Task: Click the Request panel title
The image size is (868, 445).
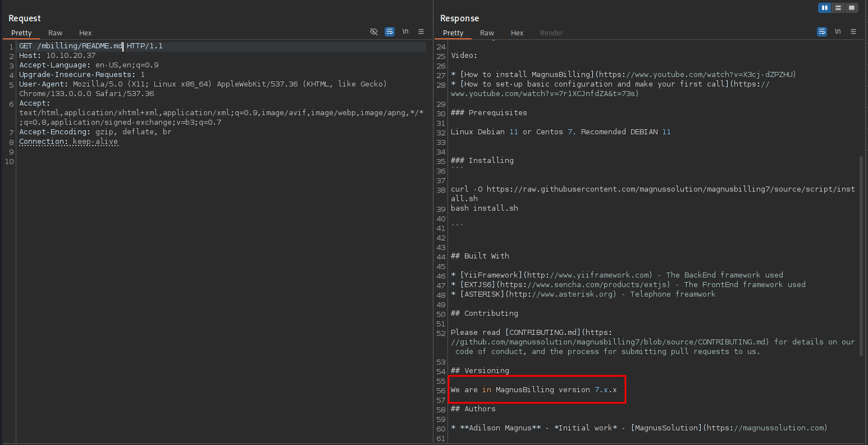Action: 25,19
